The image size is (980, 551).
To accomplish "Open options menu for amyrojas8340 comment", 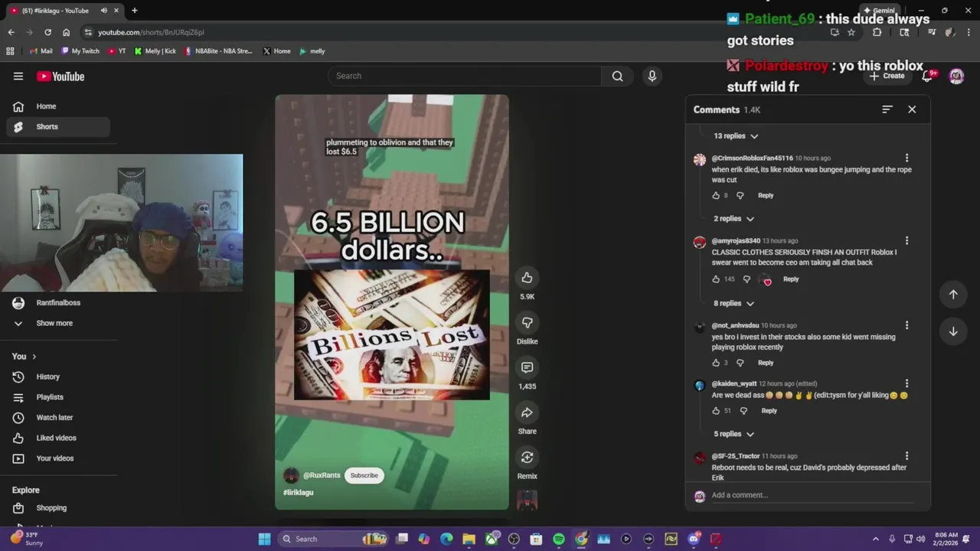I will point(906,241).
